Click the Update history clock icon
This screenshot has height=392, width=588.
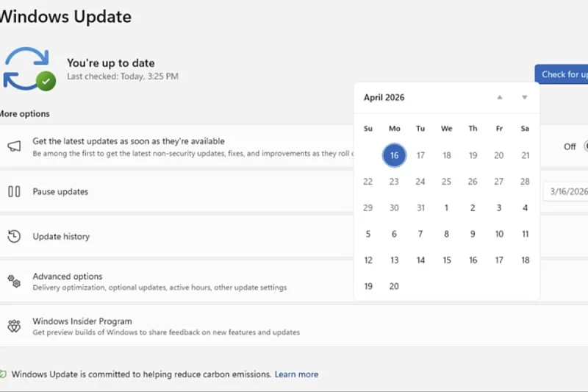14,236
